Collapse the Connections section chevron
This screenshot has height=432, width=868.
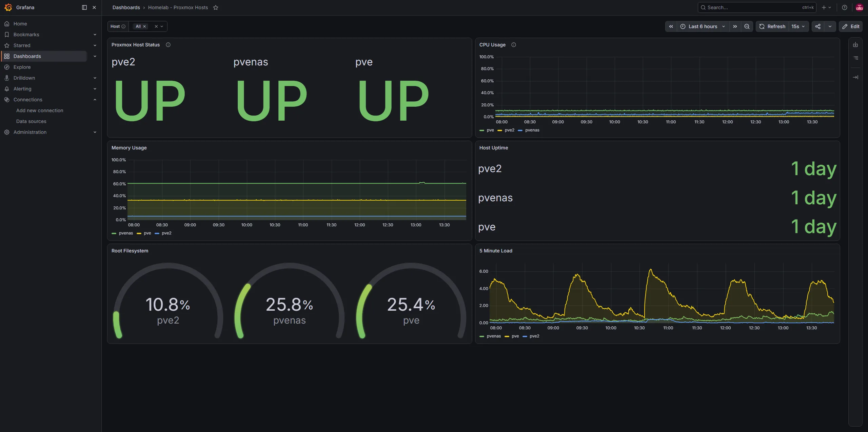pos(95,100)
